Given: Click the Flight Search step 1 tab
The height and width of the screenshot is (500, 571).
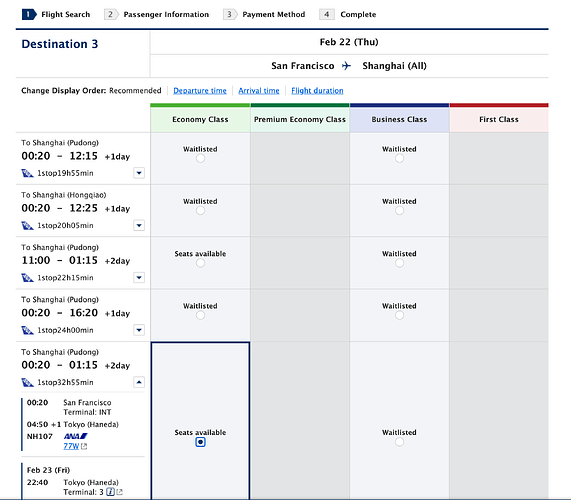Looking at the screenshot, I should [x=56, y=15].
